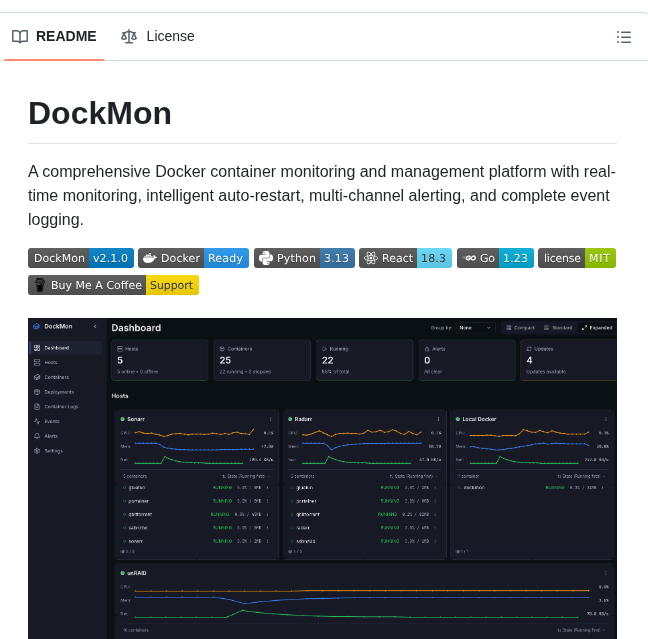Open the Local Docker card kebab menu
This screenshot has width=648, height=639.
click(x=606, y=419)
